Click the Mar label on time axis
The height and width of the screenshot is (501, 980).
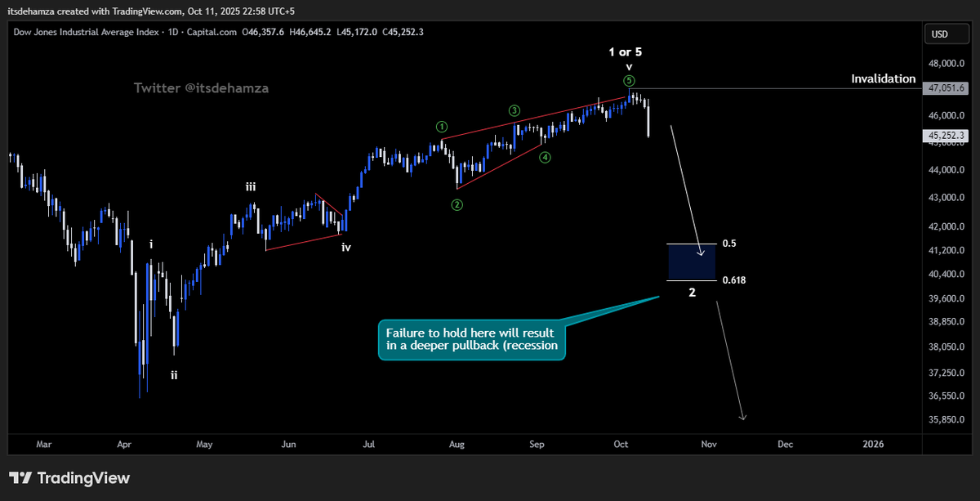pyautogui.click(x=43, y=445)
